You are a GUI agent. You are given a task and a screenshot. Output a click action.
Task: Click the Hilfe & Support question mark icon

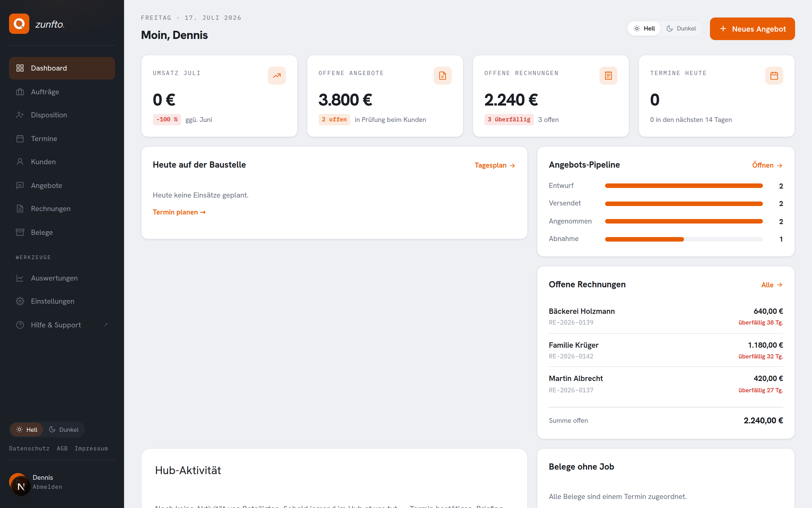pyautogui.click(x=20, y=325)
